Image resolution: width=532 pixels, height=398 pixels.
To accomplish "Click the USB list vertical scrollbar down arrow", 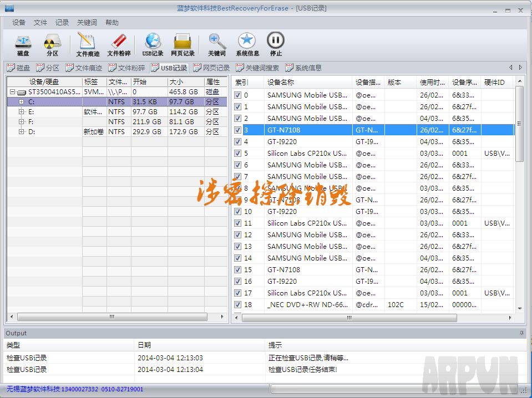I will click(x=520, y=309).
